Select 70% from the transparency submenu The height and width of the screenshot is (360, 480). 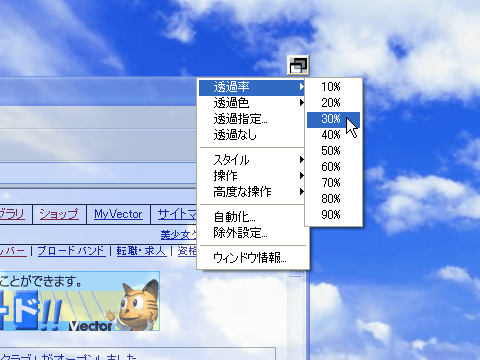(333, 183)
